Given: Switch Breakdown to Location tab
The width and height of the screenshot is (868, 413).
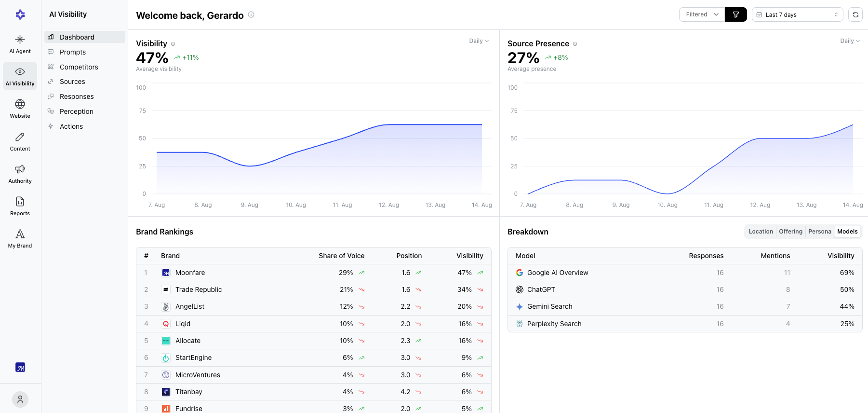Looking at the screenshot, I should coord(761,232).
